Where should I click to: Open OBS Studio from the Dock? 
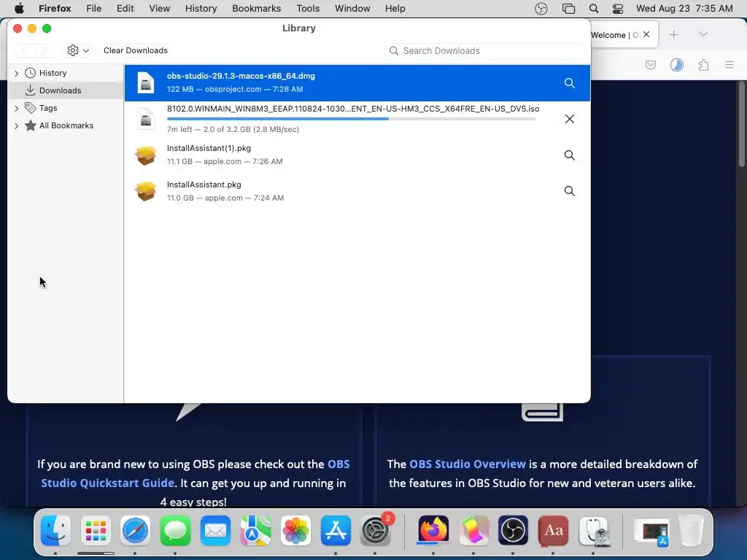pyautogui.click(x=513, y=531)
